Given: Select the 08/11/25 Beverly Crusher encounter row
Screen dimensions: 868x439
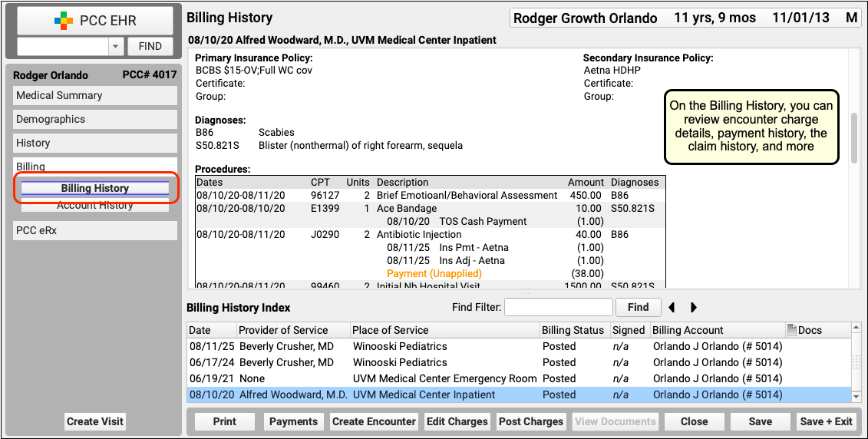Looking at the screenshot, I should coord(520,347).
